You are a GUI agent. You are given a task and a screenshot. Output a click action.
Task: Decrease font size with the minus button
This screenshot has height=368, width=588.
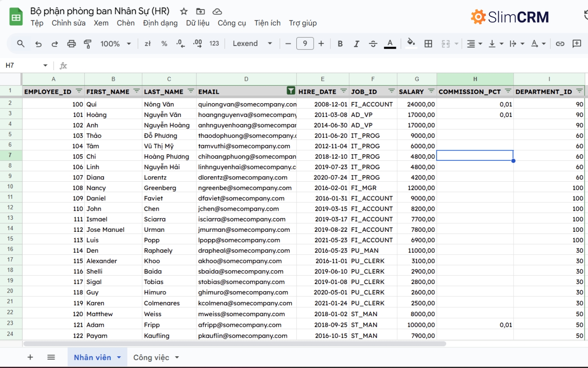pyautogui.click(x=288, y=44)
